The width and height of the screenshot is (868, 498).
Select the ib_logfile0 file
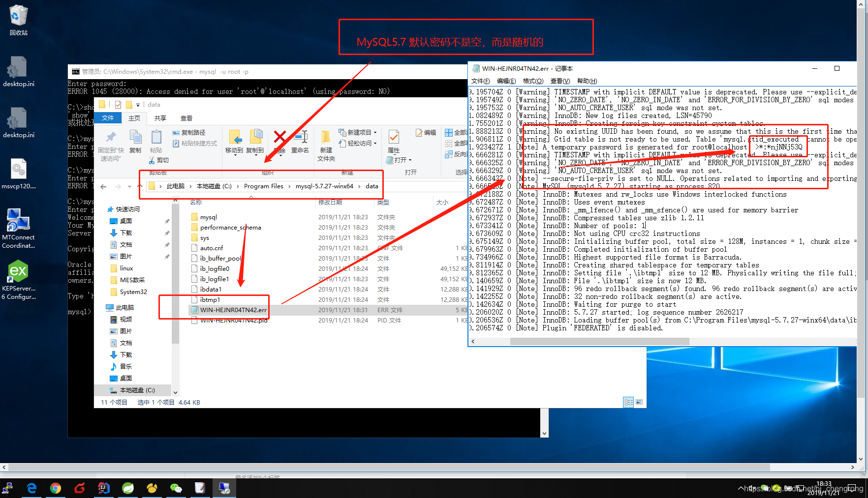[x=215, y=269]
